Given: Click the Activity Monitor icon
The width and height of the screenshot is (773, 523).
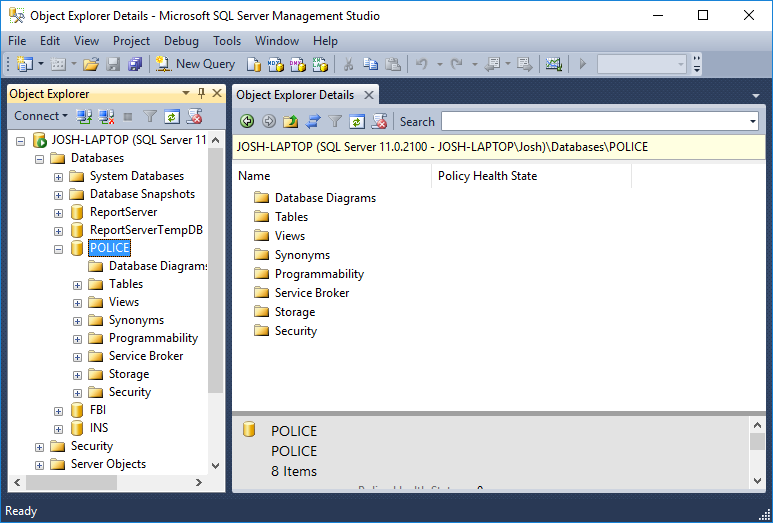Looking at the screenshot, I should point(554,64).
